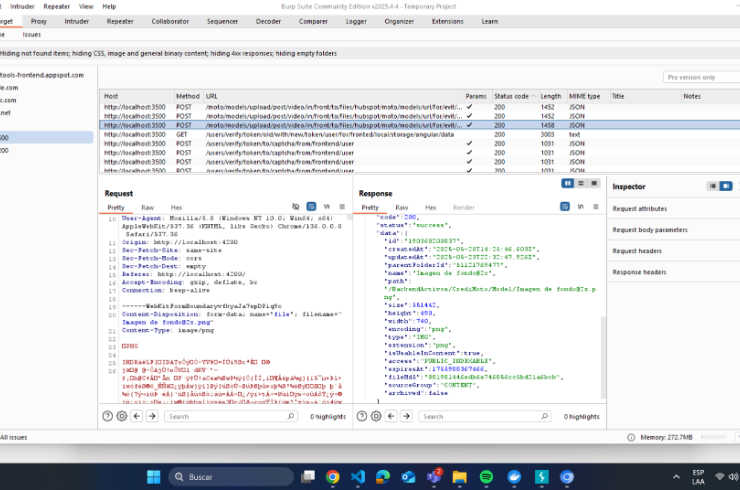Open the Request pane hamburger options menu
Viewport: 740px width, 490px height.
tap(342, 207)
